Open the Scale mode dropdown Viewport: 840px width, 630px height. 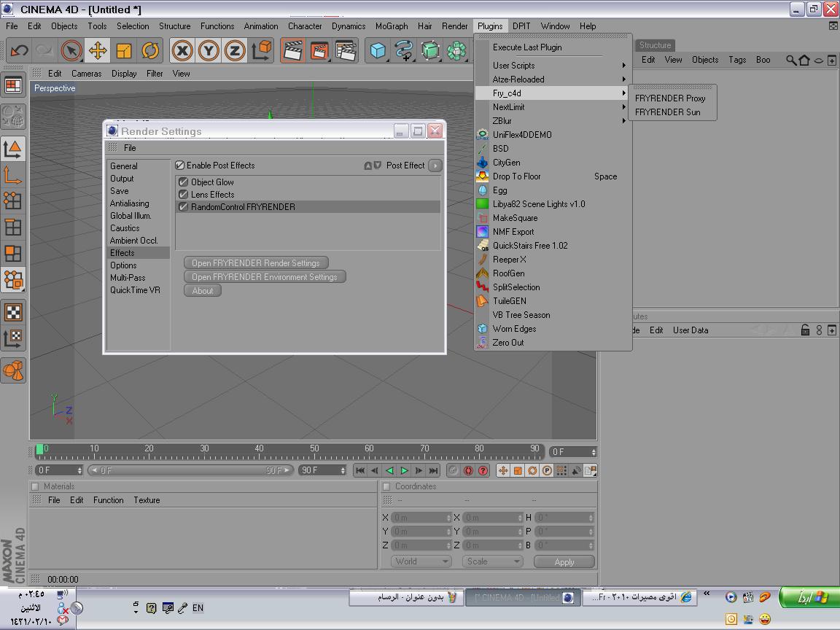[491, 561]
